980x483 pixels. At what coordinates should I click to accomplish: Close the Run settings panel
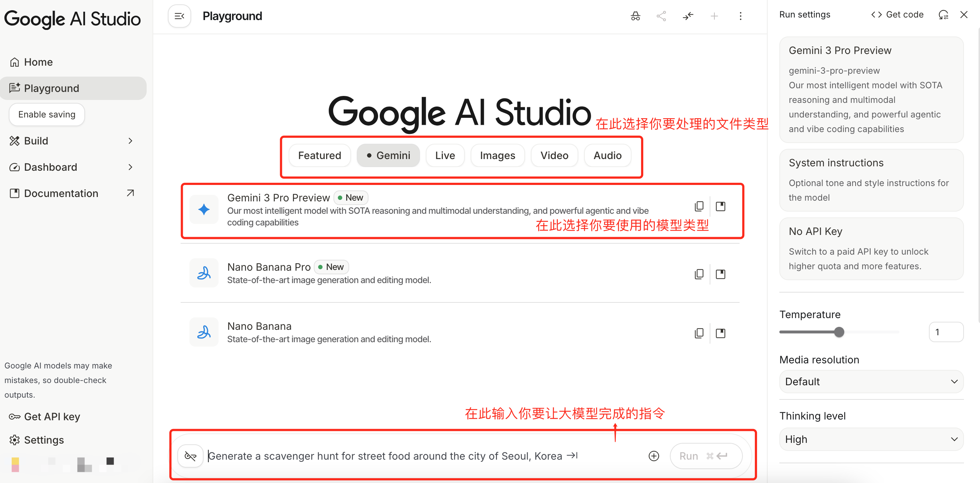click(964, 15)
